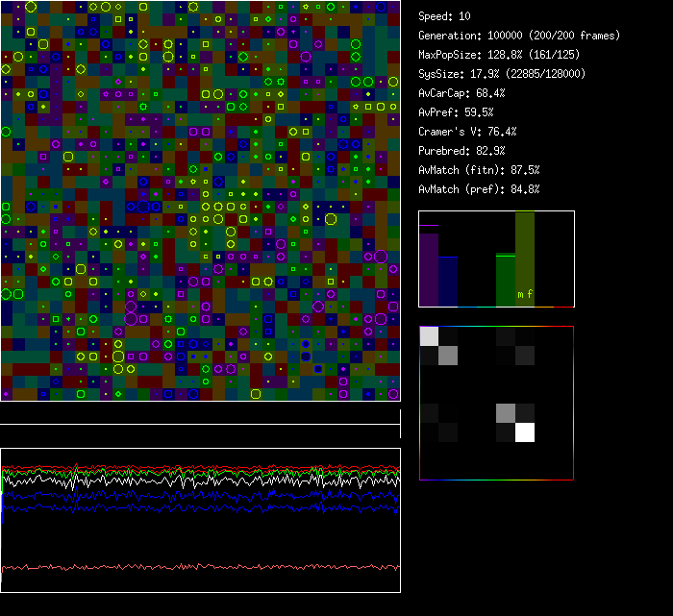Click the colored cell simulation grid
The image size is (673, 616).
pos(200,200)
